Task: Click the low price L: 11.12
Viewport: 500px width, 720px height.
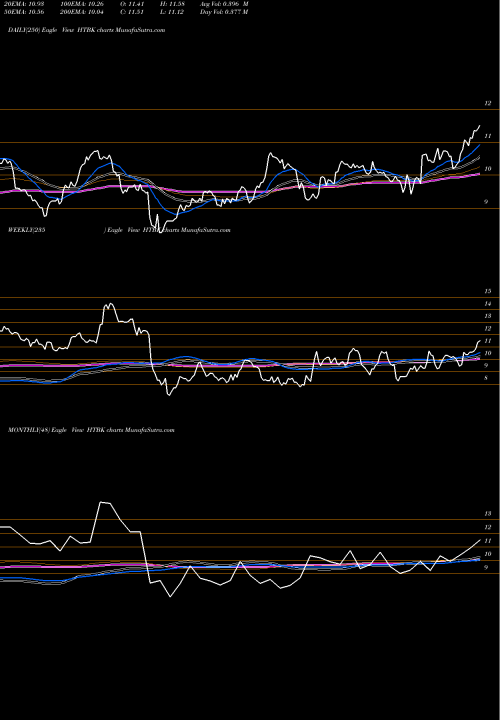Action: tap(172, 12)
